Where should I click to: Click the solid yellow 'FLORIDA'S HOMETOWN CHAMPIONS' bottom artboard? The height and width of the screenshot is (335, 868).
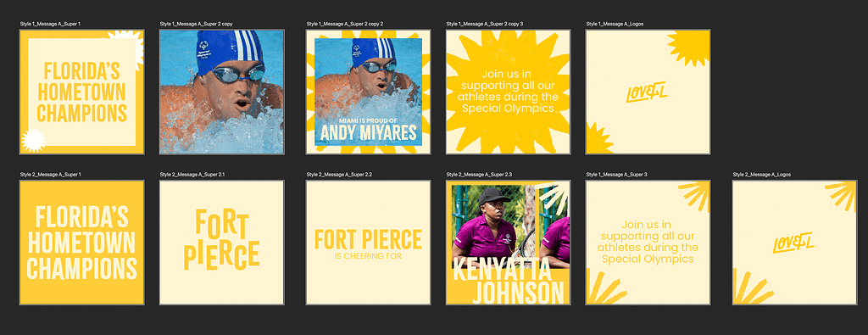pos(82,242)
